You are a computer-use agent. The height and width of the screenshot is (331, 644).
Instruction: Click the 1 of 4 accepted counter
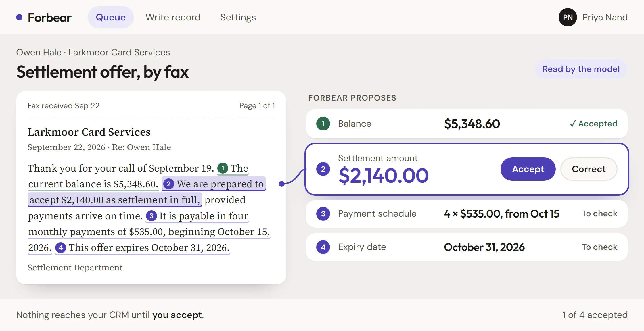click(x=595, y=315)
